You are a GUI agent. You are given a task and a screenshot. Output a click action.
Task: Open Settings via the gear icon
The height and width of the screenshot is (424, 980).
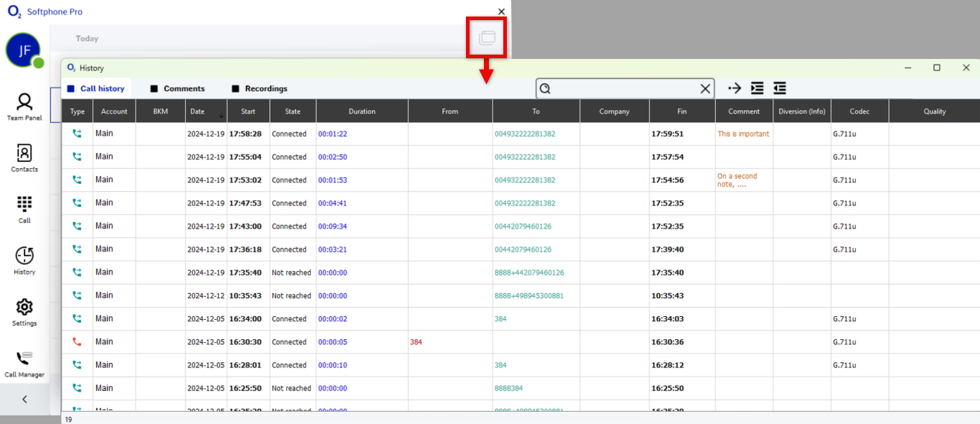point(24,311)
